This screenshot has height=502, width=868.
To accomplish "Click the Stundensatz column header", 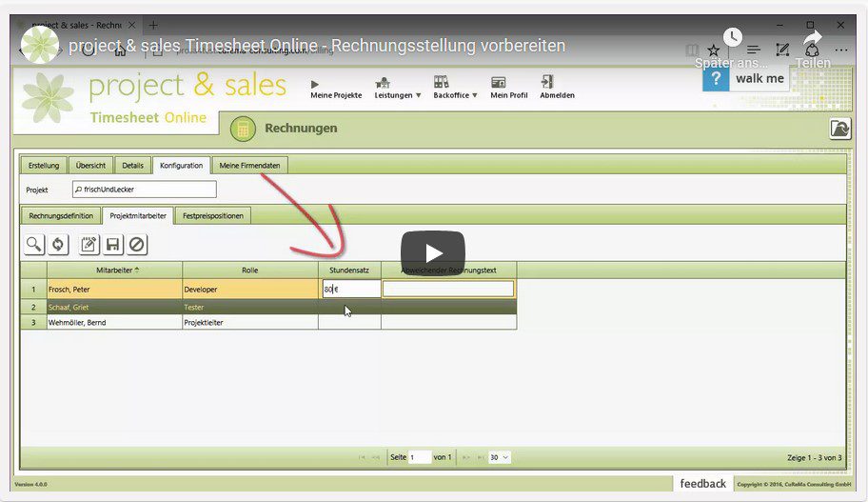I will [x=349, y=270].
